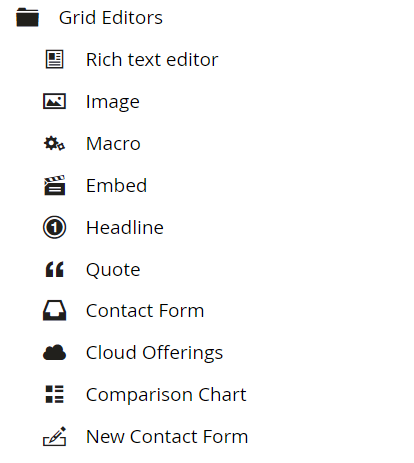
Task: Click the Contact Form inbox tray icon
Action: coord(54,311)
